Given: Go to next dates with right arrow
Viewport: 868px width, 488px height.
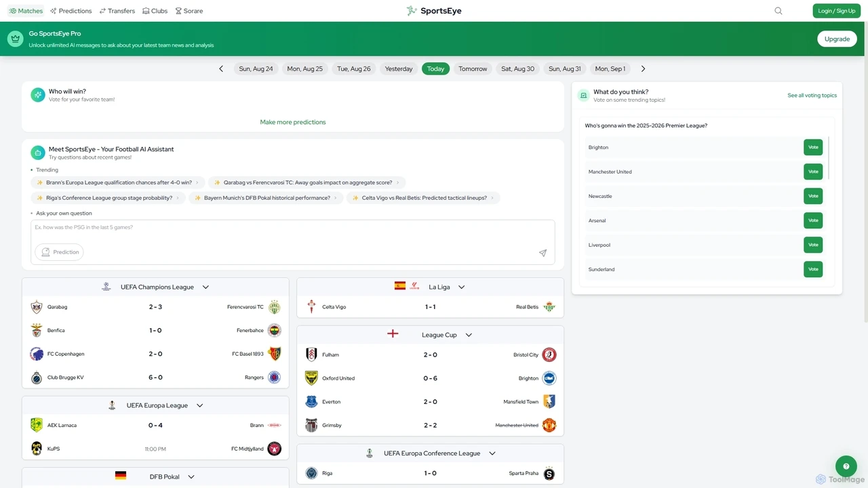Looking at the screenshot, I should pos(643,68).
